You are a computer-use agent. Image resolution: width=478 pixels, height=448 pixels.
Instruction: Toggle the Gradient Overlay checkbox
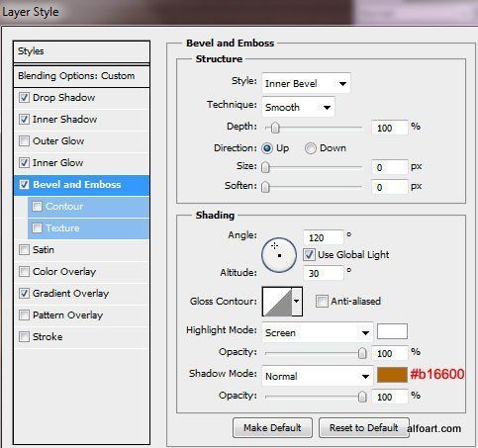(24, 294)
